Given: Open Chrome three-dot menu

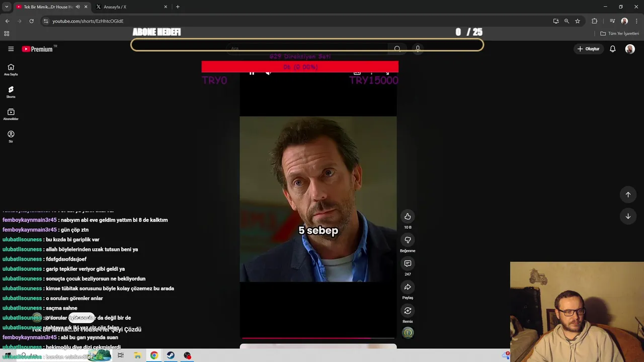Looking at the screenshot, I should click(637, 21).
